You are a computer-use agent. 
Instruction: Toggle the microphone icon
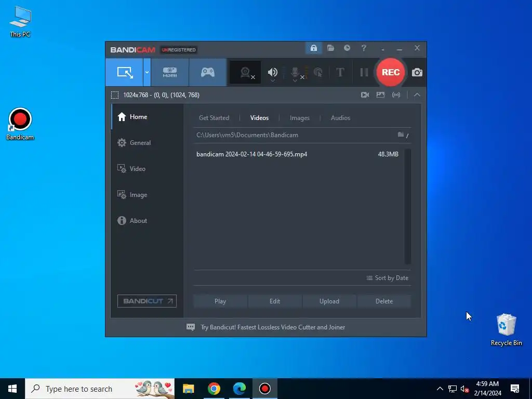click(x=295, y=72)
